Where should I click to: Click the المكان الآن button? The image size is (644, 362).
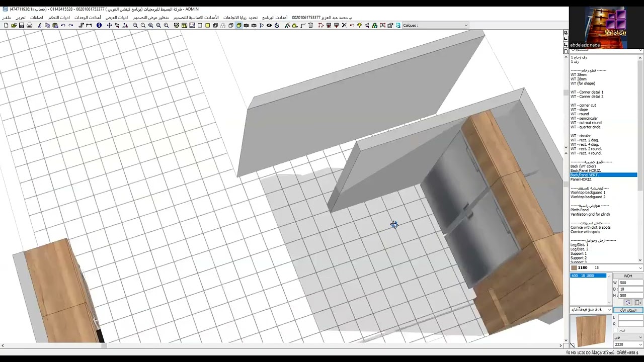point(628,310)
